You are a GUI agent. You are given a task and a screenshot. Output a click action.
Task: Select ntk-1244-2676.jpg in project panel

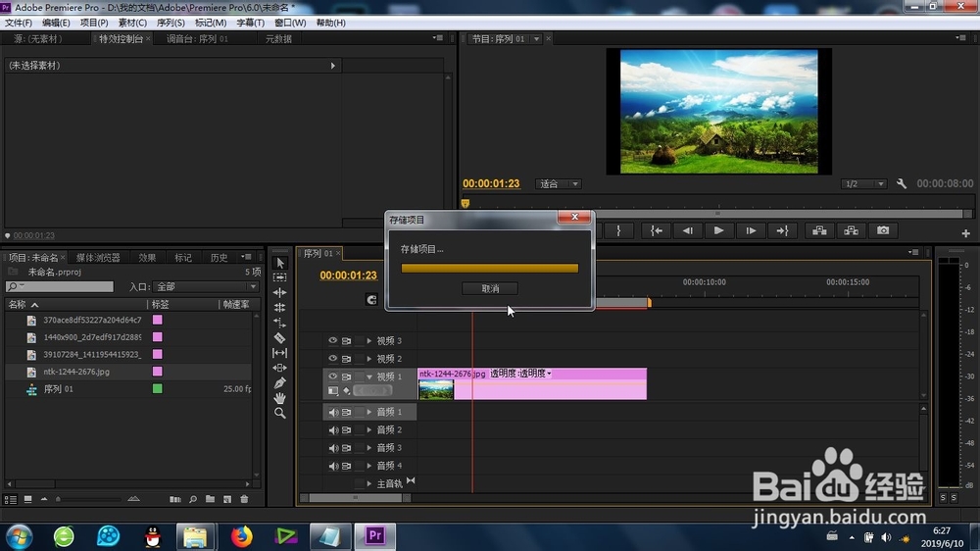[76, 372]
